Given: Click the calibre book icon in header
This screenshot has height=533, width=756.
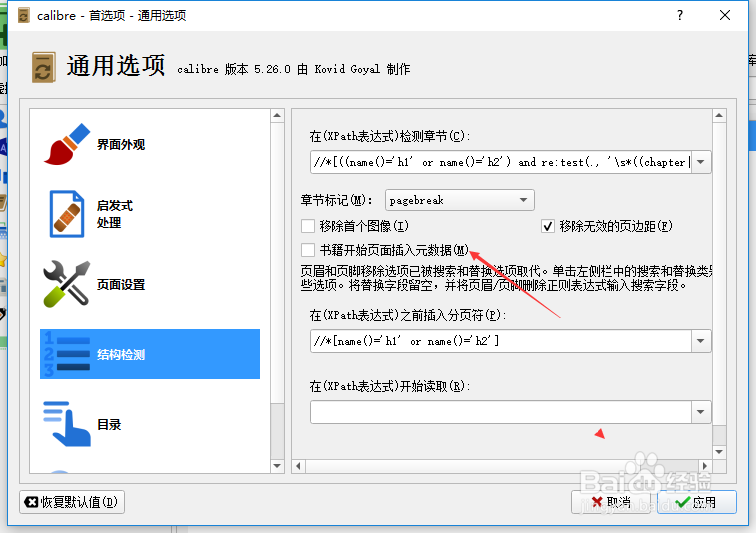Looking at the screenshot, I should (x=44, y=68).
